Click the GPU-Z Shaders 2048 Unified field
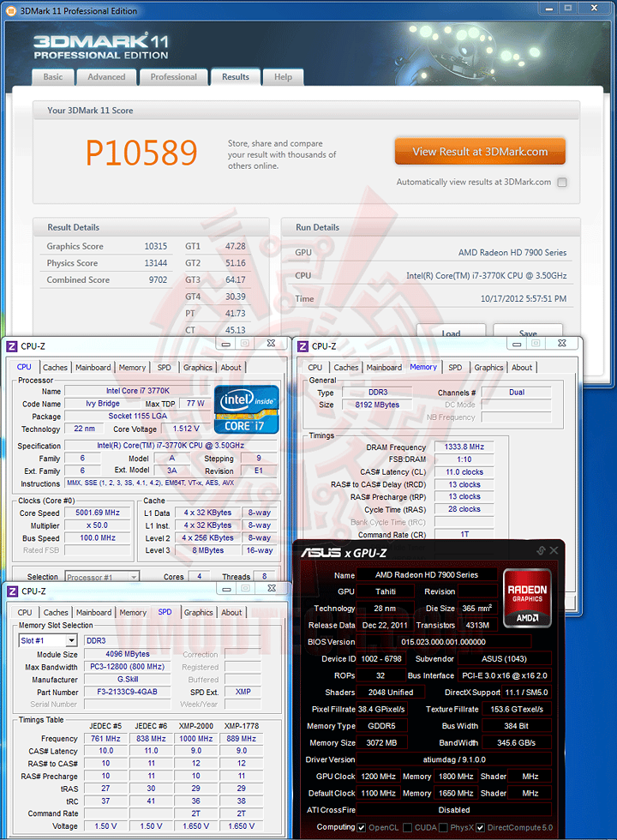617x840 pixels. 391,693
